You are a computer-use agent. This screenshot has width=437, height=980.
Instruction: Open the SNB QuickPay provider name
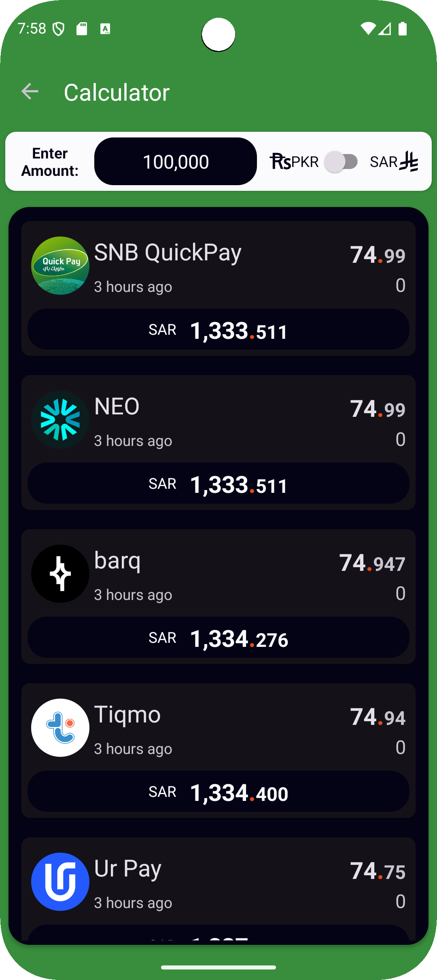(168, 253)
